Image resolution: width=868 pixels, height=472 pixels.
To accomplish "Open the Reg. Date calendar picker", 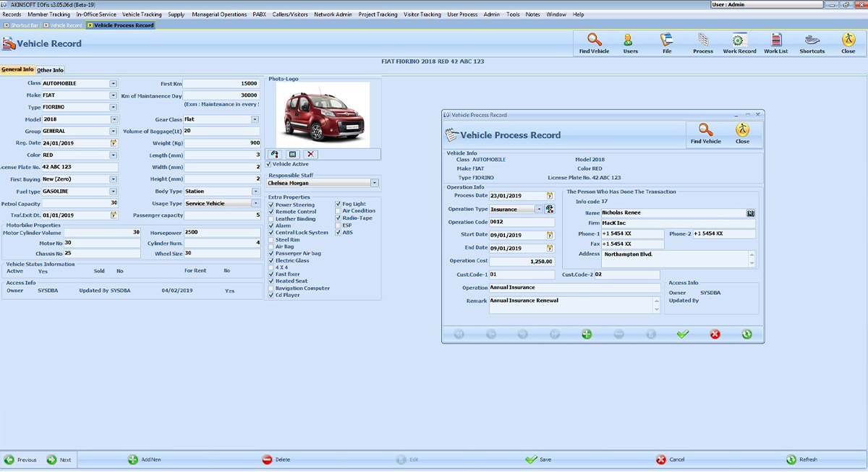I will (x=114, y=143).
